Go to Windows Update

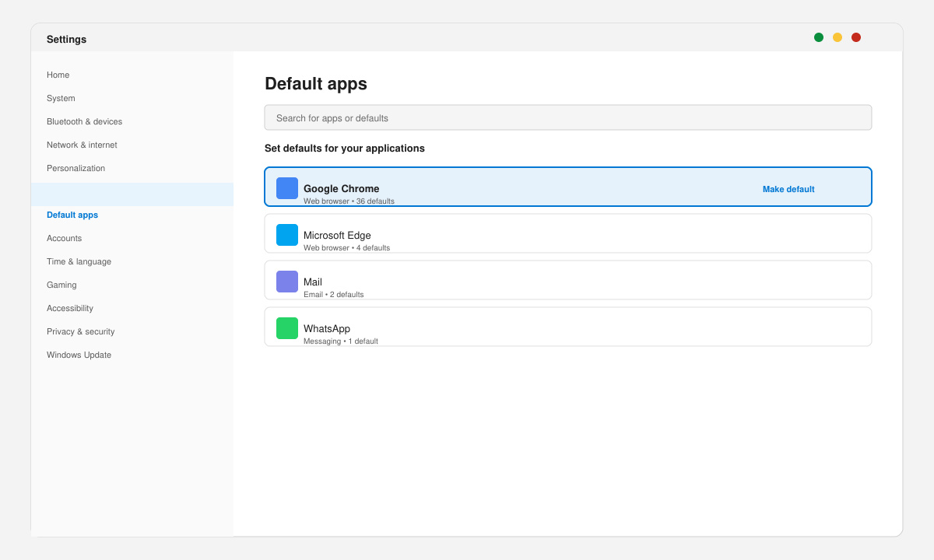click(x=79, y=355)
